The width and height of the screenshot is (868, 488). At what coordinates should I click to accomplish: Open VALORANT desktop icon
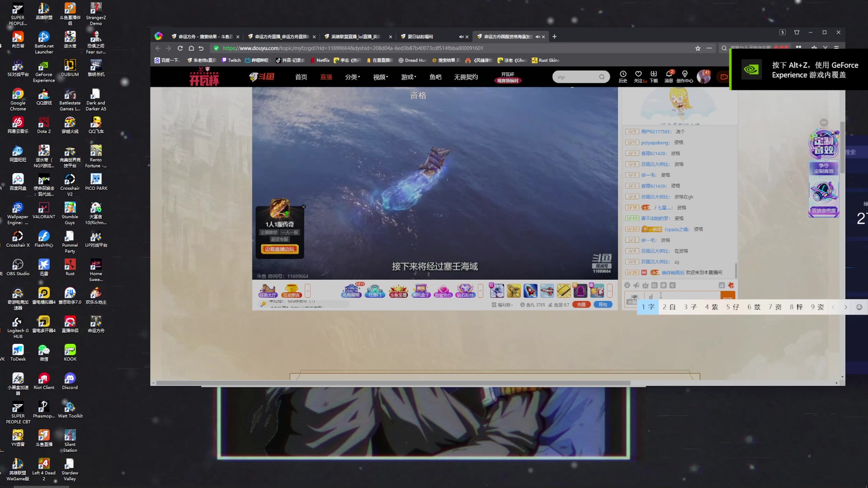pyautogui.click(x=44, y=210)
